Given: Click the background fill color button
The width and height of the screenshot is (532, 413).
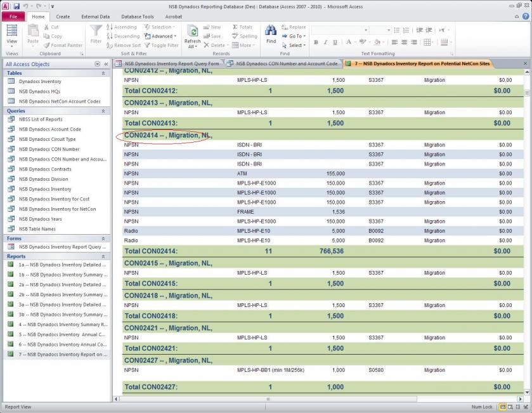Looking at the screenshot, I should (377, 42).
